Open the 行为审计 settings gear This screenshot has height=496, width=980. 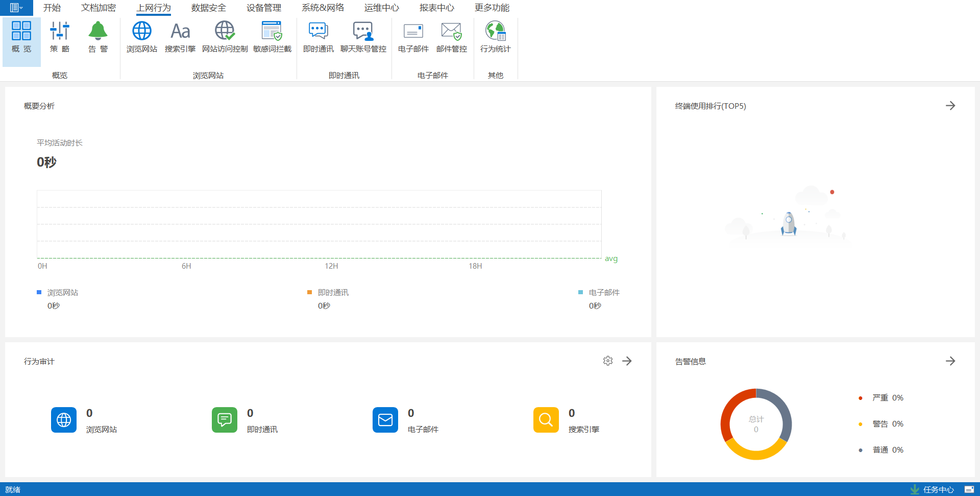(607, 361)
